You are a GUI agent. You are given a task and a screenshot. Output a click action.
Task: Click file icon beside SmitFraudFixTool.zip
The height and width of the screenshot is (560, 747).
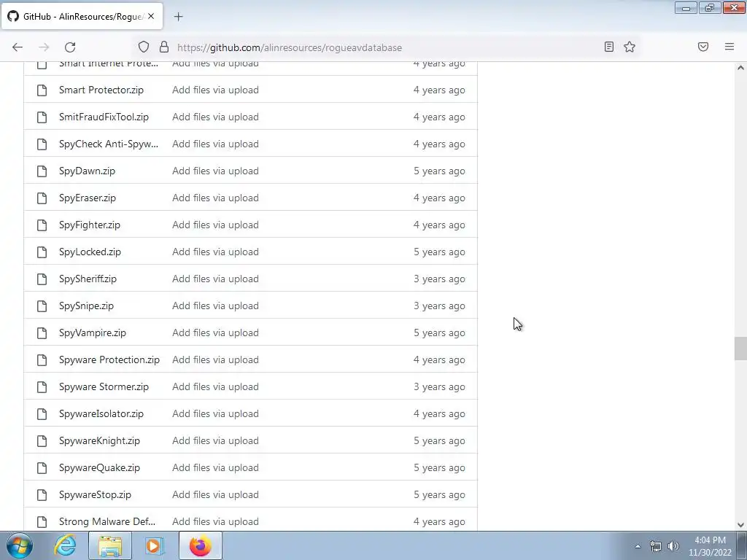pos(42,117)
